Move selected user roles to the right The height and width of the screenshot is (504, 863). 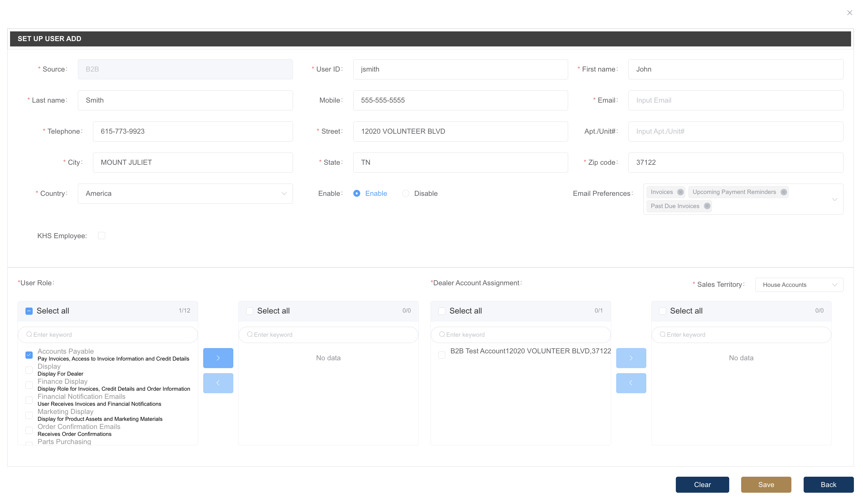point(218,358)
